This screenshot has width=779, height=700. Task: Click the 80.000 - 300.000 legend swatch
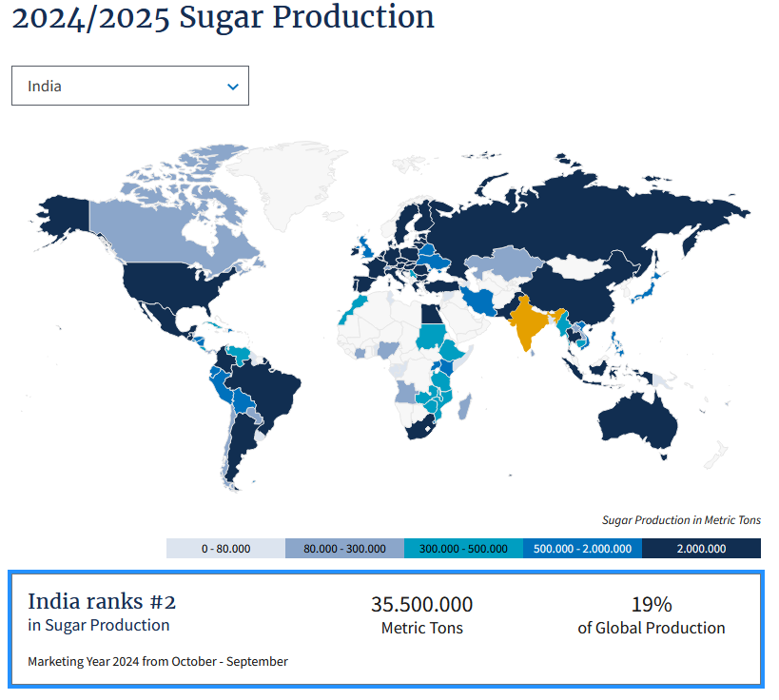(x=344, y=549)
